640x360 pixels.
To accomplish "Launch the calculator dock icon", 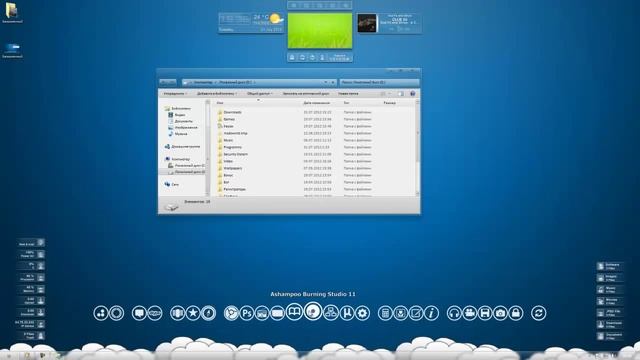I will pyautogui.click(x=385, y=313).
